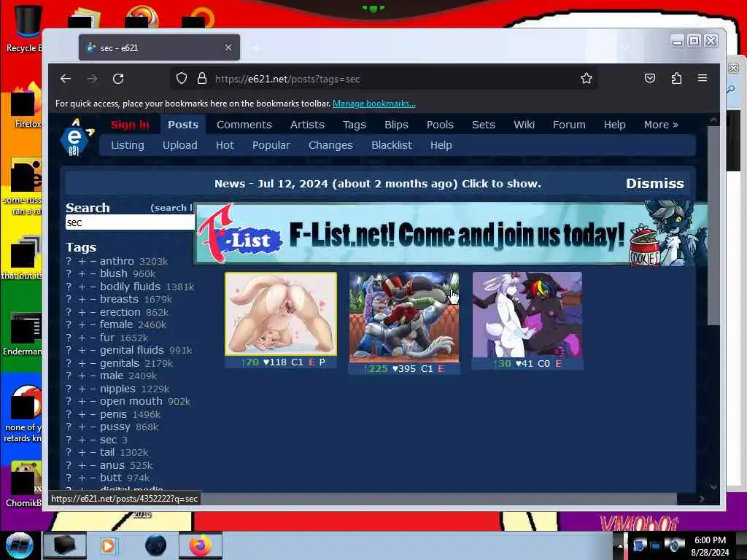Open the wiki '?' for the anthro tag
Screen dimensions: 747x560
pyautogui.click(x=69, y=261)
